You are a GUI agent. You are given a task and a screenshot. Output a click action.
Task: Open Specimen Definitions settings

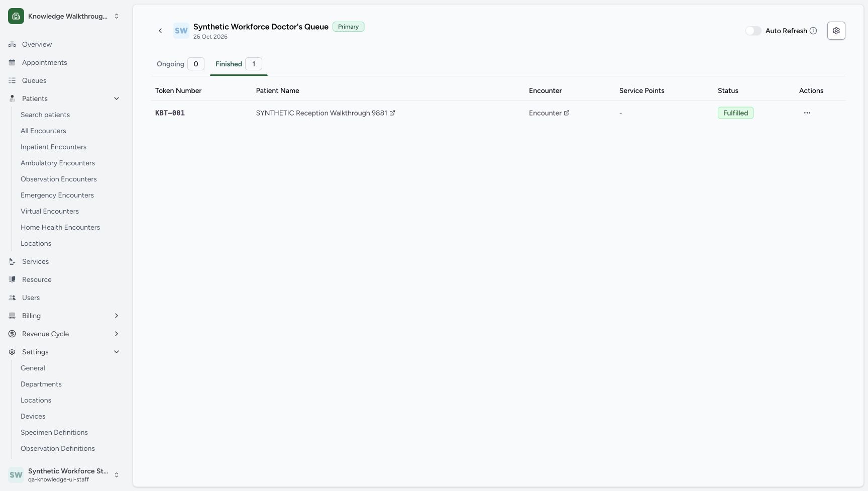click(x=54, y=432)
